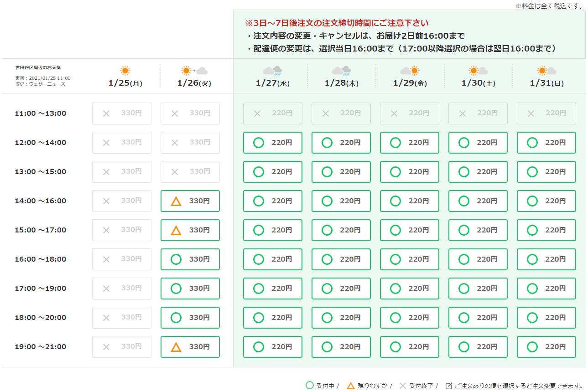Select 1/28 18:00~20:00 delivery slot
Image resolution: width=588 pixels, height=392 pixels.
[x=341, y=318]
